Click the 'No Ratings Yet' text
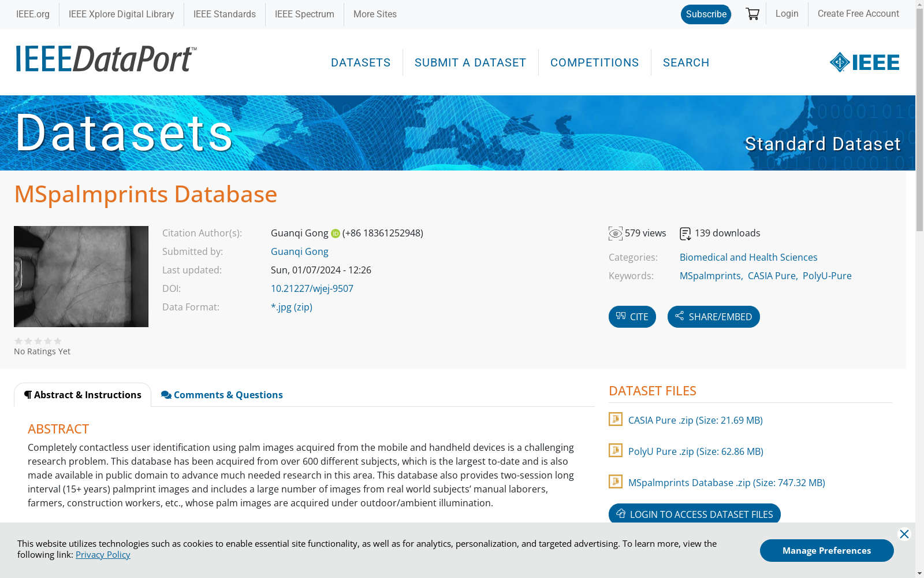Image resolution: width=924 pixels, height=578 pixels. [x=42, y=351]
